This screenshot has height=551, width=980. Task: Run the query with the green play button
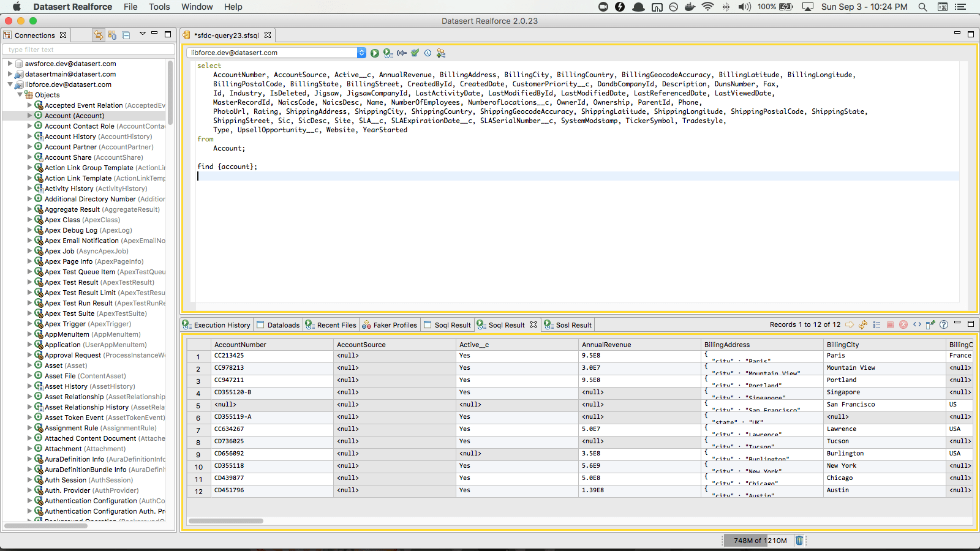tap(374, 53)
